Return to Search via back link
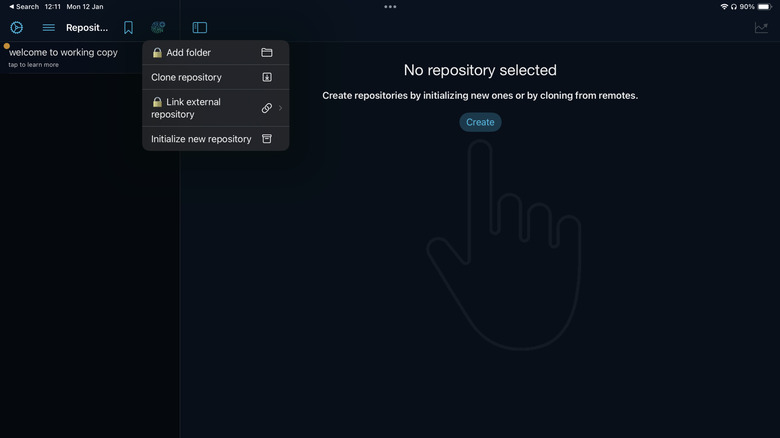The width and height of the screenshot is (780, 438). tap(23, 6)
